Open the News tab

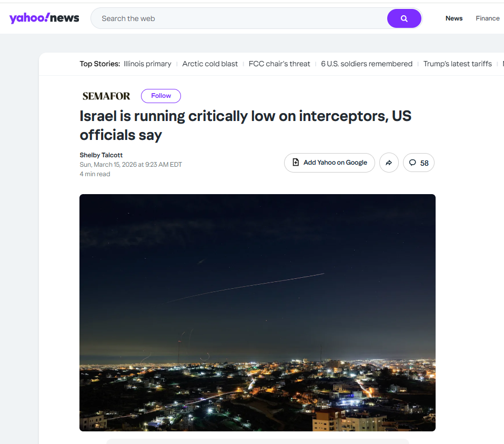click(x=453, y=18)
